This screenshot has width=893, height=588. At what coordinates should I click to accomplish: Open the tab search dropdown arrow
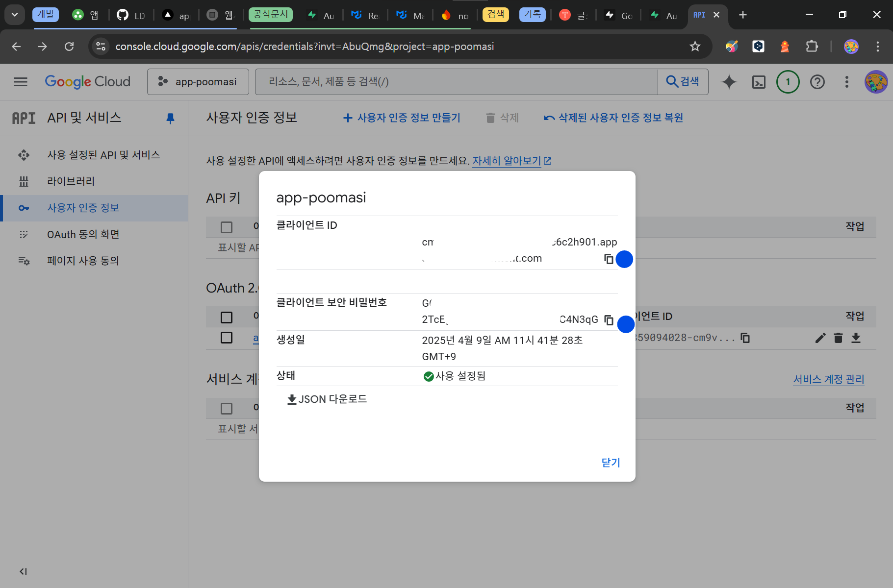coord(15,15)
